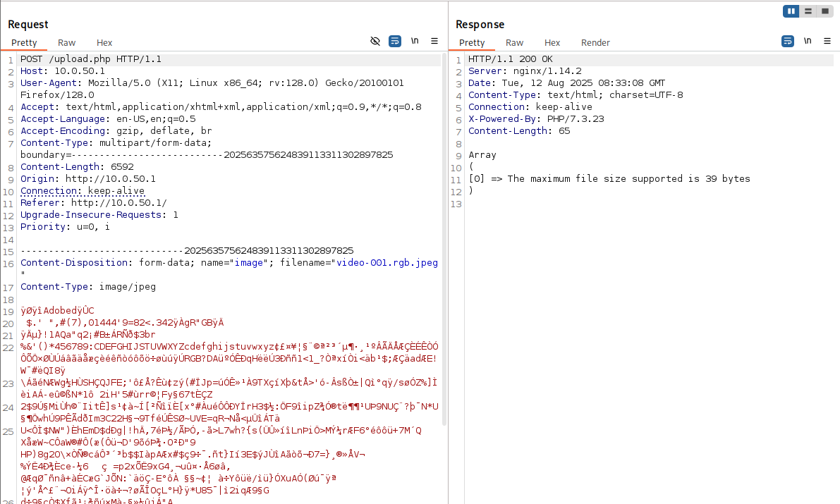Switch Response view to Hex tab
The height and width of the screenshot is (504, 840).
click(x=552, y=43)
